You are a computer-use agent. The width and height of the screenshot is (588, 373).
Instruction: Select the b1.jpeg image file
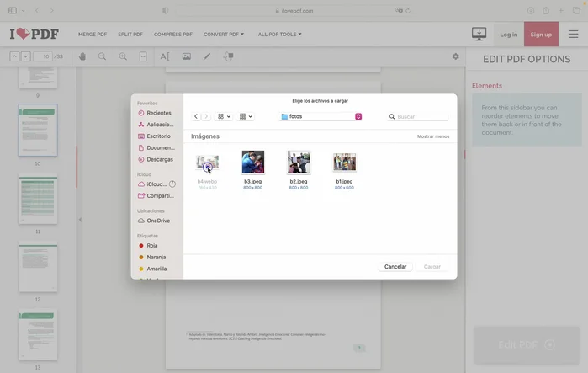tap(344, 169)
